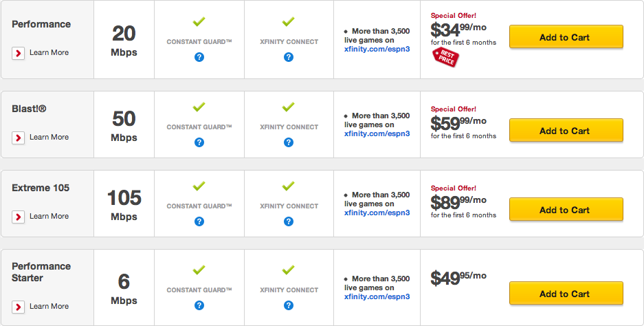Click the Best Price tag badge
The width and height of the screenshot is (644, 326).
coord(445,57)
